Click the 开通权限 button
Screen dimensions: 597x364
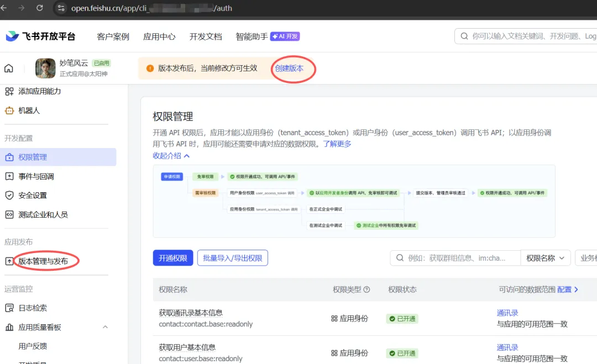tap(173, 258)
